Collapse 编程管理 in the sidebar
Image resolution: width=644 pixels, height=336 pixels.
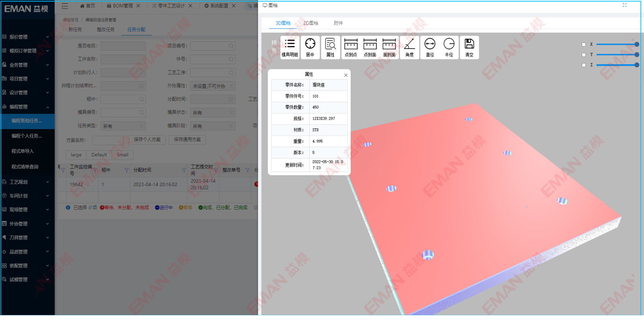(27, 107)
